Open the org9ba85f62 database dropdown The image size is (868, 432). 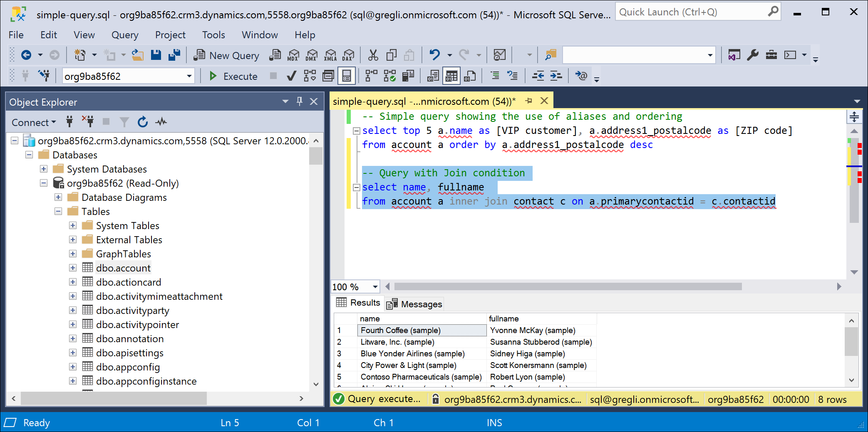[x=189, y=76]
